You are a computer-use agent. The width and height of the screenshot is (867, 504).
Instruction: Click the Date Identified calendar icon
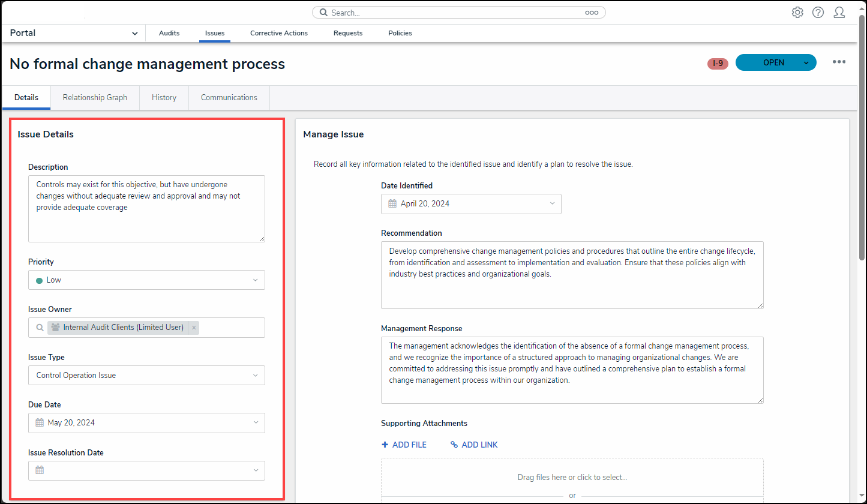(392, 204)
